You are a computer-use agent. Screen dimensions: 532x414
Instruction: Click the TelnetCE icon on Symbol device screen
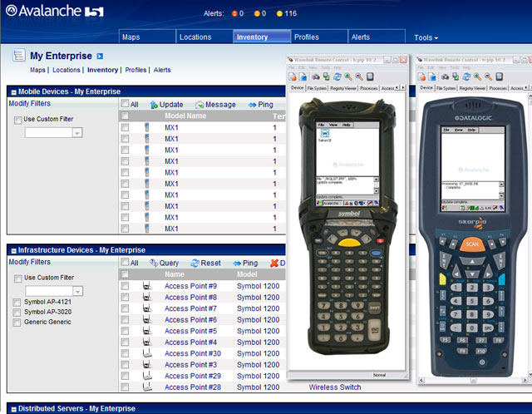(323, 135)
